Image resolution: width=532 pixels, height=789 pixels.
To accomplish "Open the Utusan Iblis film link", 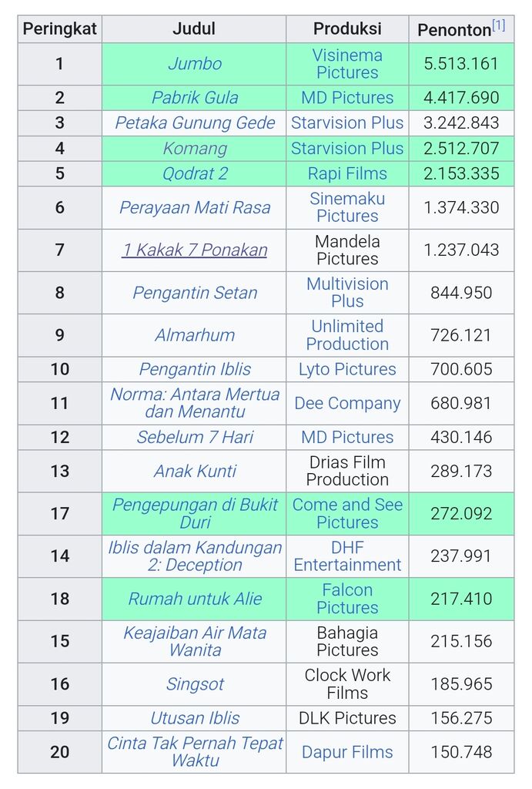I will click(195, 718).
